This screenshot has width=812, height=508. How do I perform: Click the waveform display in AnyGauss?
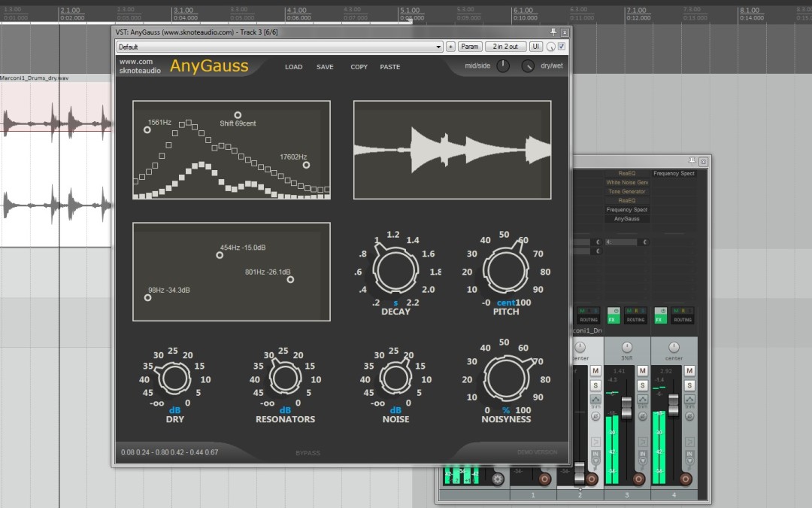coord(452,150)
